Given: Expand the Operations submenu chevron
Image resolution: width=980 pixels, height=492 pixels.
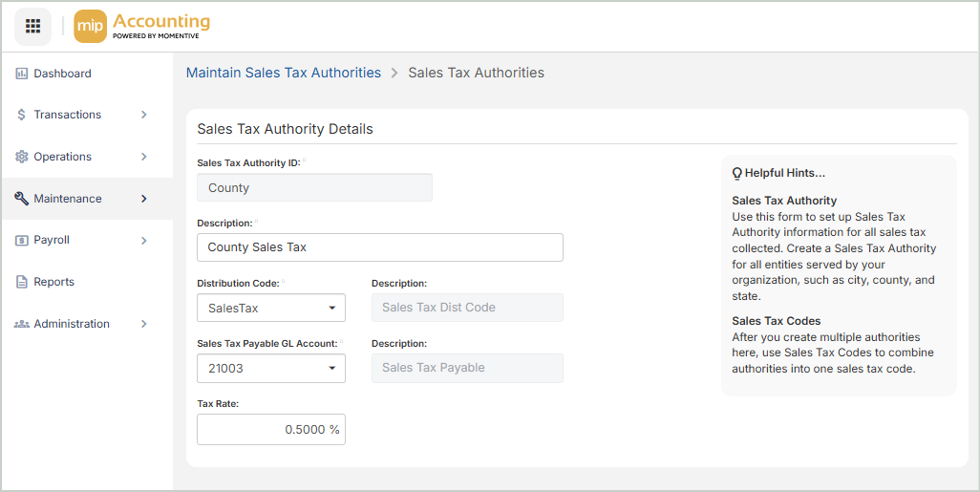Looking at the screenshot, I should tap(144, 157).
